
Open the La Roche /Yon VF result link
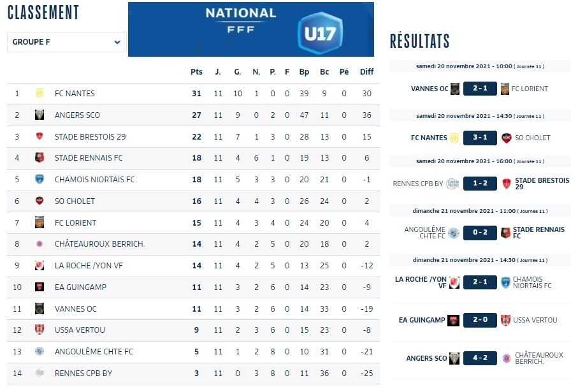point(421,282)
